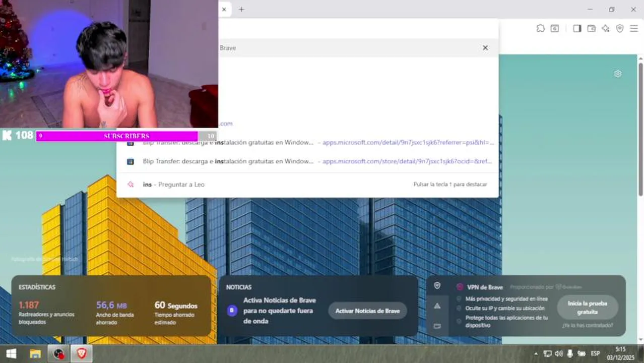Show hidden system tray icons

[536, 354]
